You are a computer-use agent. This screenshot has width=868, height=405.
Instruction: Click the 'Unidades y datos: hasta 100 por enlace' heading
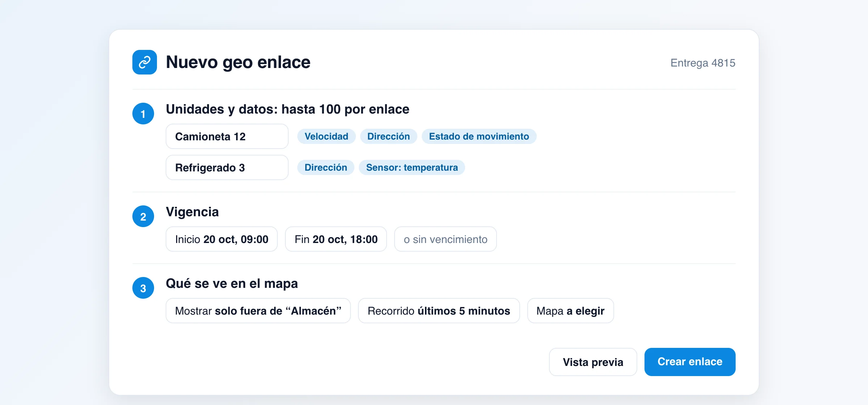[288, 109]
